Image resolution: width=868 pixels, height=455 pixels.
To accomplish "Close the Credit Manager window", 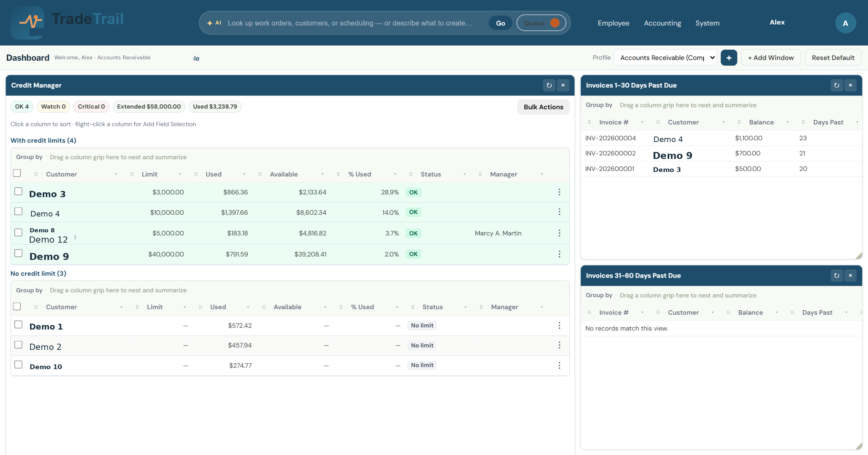I will [x=563, y=85].
